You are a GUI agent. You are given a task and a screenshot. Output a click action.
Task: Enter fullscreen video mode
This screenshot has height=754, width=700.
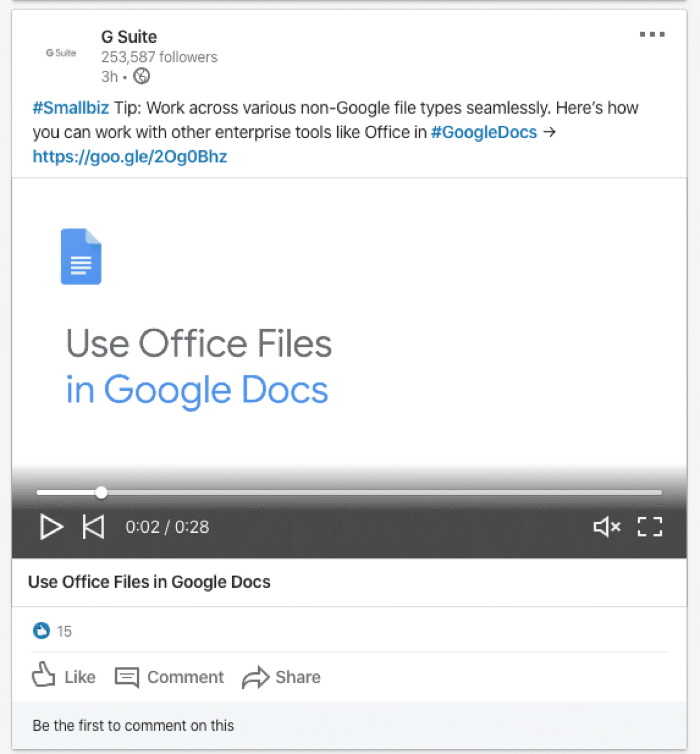click(x=650, y=527)
